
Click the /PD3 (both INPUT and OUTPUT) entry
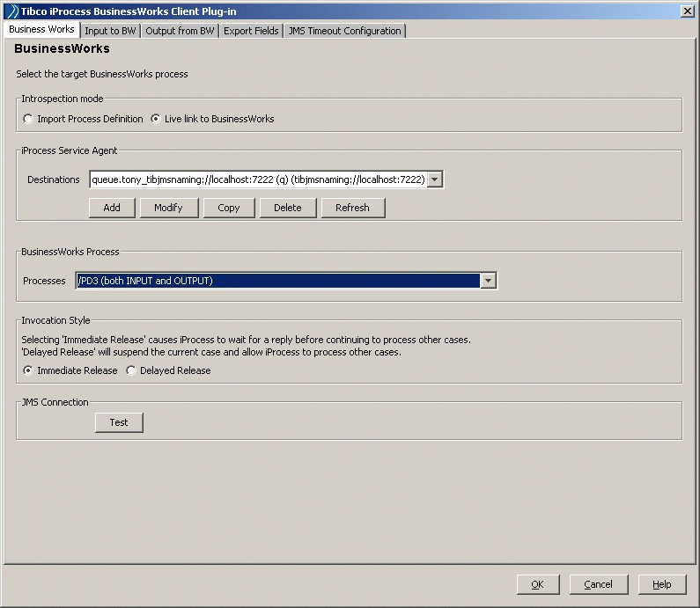[278, 281]
